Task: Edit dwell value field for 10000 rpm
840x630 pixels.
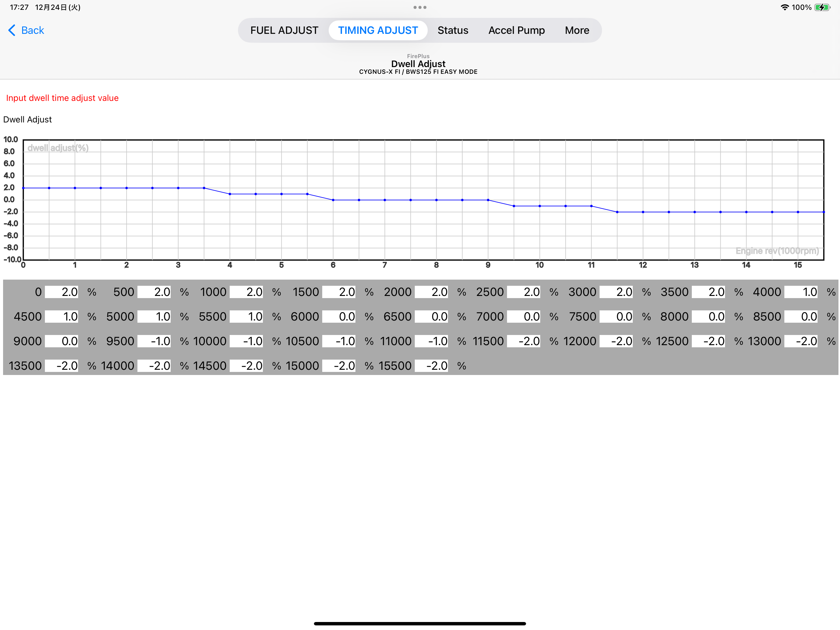Action: pos(246,341)
